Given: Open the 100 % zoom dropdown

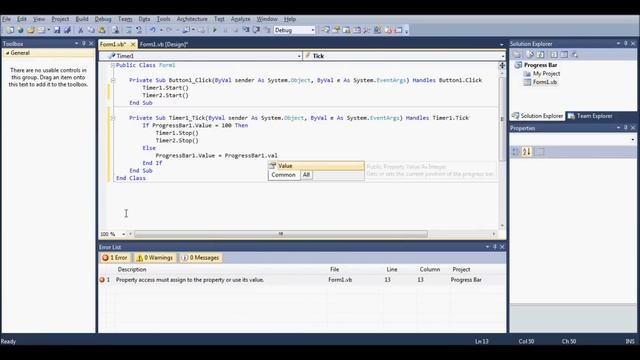Looking at the screenshot, I should [x=123, y=234].
